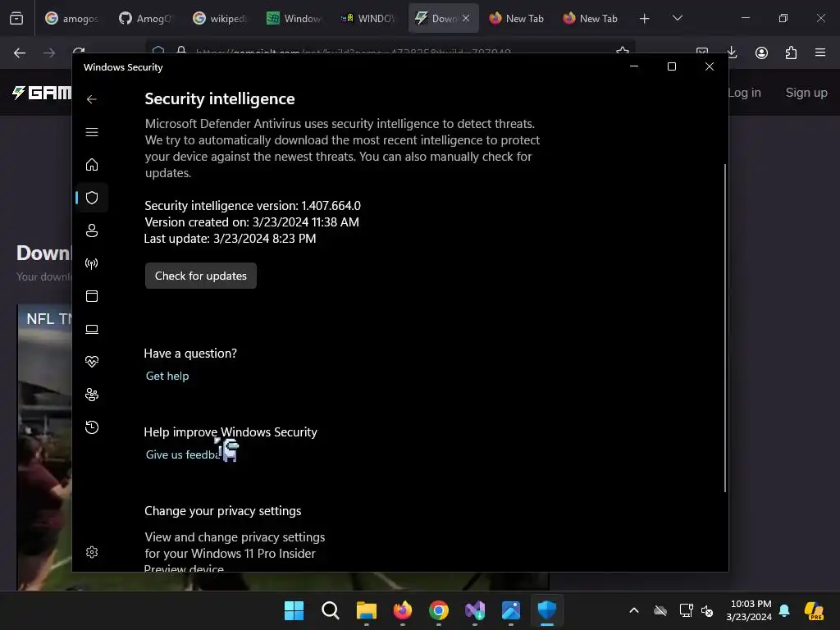The height and width of the screenshot is (630, 840).
Task: Select Virus & threat protection shield icon
Action: pos(92,198)
